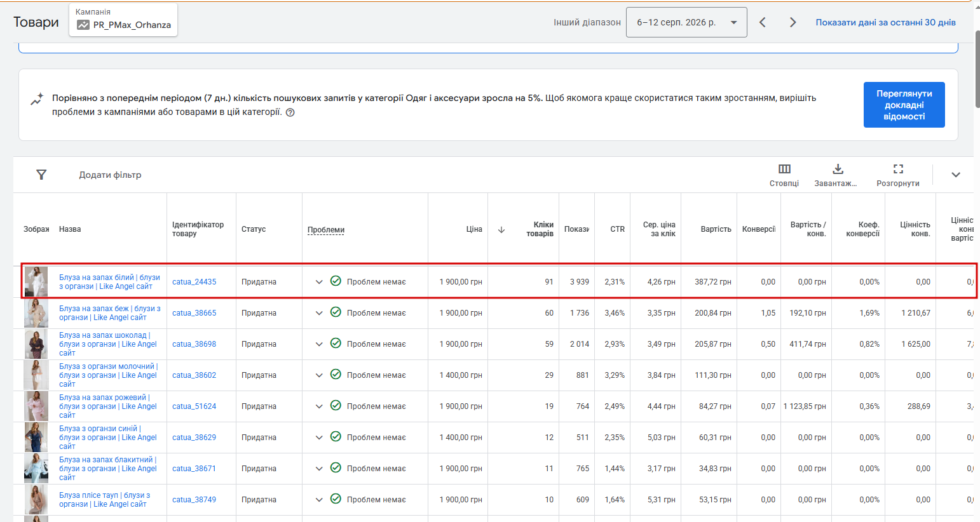Sort by Статус column header
The height and width of the screenshot is (522, 980).
[254, 229]
